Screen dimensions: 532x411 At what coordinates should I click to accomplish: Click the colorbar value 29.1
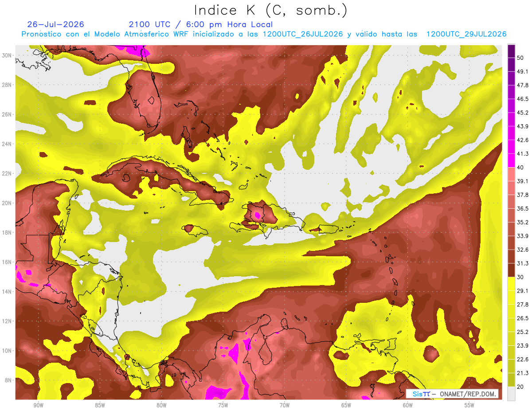[523, 291]
